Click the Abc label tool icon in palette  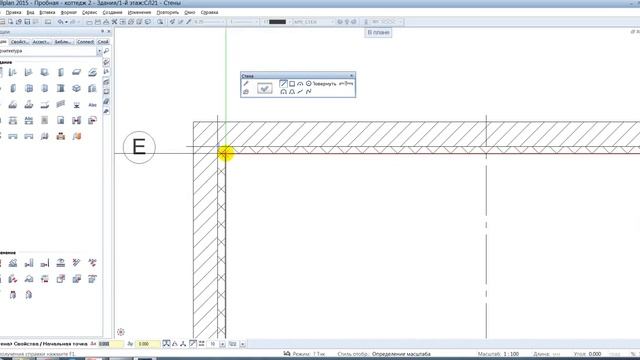click(93, 105)
